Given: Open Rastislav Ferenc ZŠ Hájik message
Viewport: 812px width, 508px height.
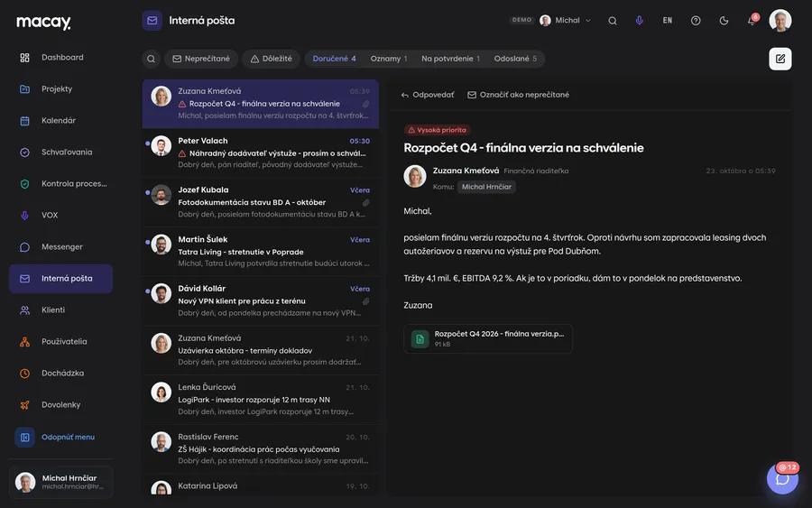Looking at the screenshot, I should tap(261, 449).
